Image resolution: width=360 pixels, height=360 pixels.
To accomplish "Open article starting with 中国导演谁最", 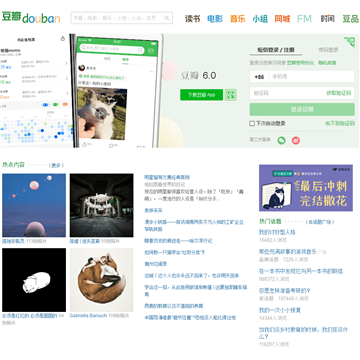I will (190, 318).
